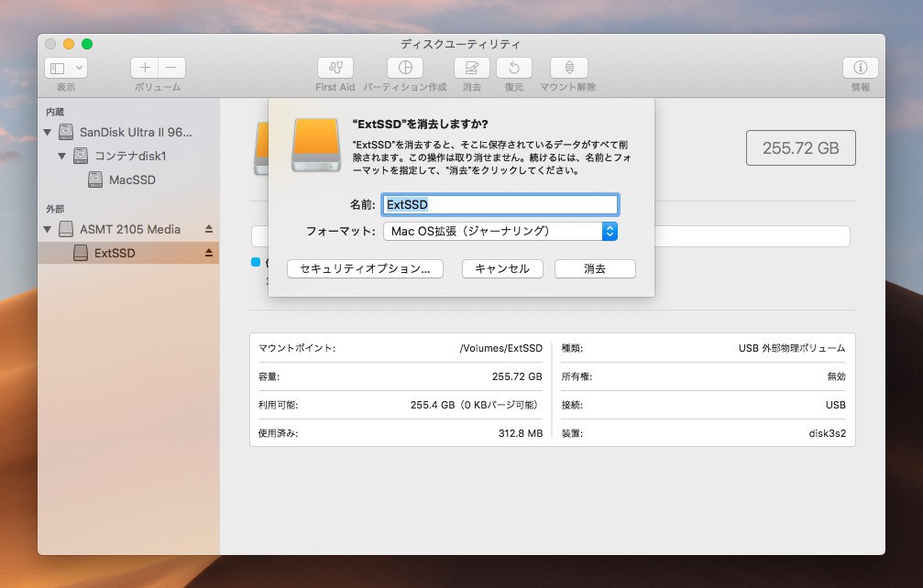This screenshot has width=923, height=588.
Task: Eject the ASMT 2105 Media disk
Action: point(208,229)
